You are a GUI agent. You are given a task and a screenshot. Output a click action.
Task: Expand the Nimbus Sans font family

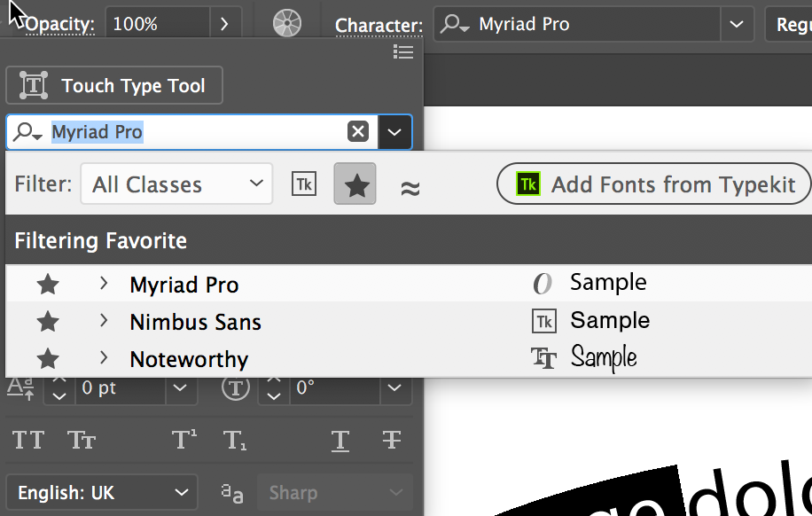104,321
